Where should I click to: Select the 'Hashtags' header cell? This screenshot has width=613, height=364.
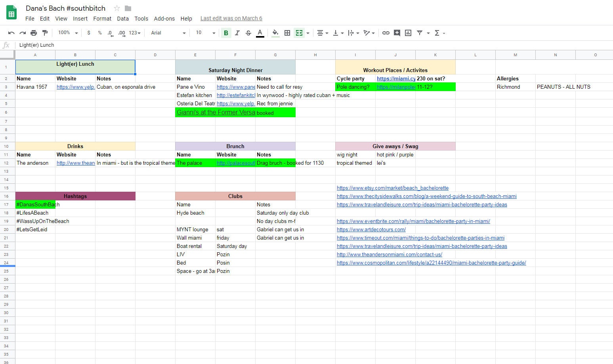[x=75, y=196]
